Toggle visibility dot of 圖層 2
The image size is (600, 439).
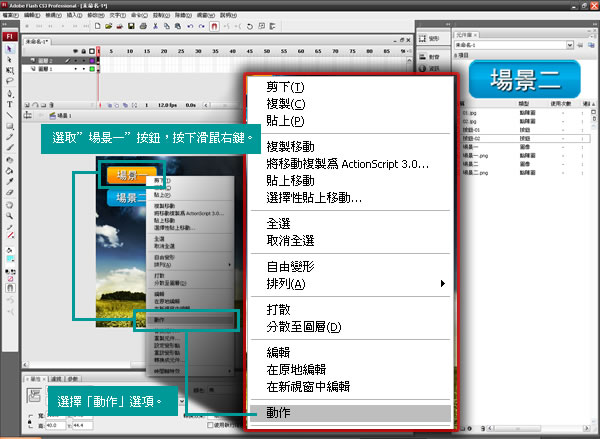point(76,60)
